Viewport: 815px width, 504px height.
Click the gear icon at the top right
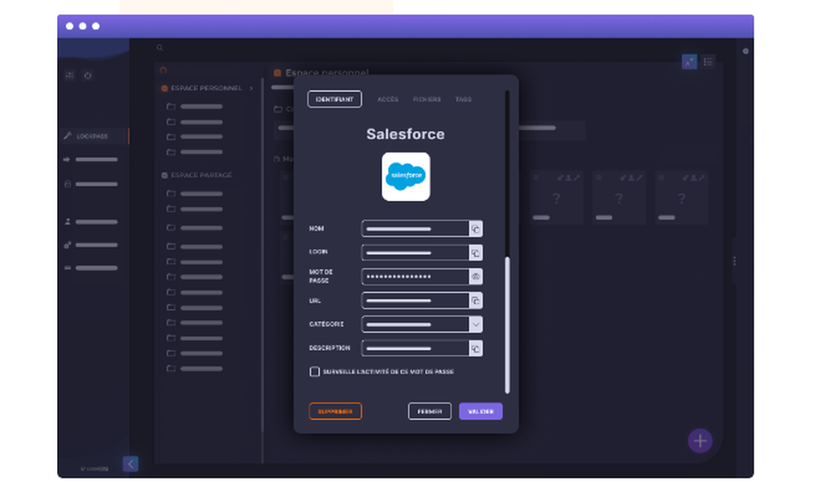[x=746, y=51]
